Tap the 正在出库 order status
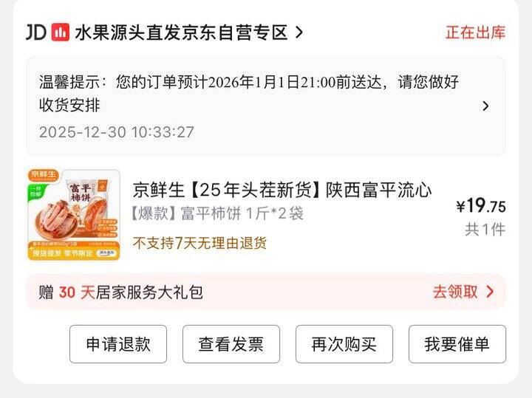532x398 pixels. pos(475,32)
